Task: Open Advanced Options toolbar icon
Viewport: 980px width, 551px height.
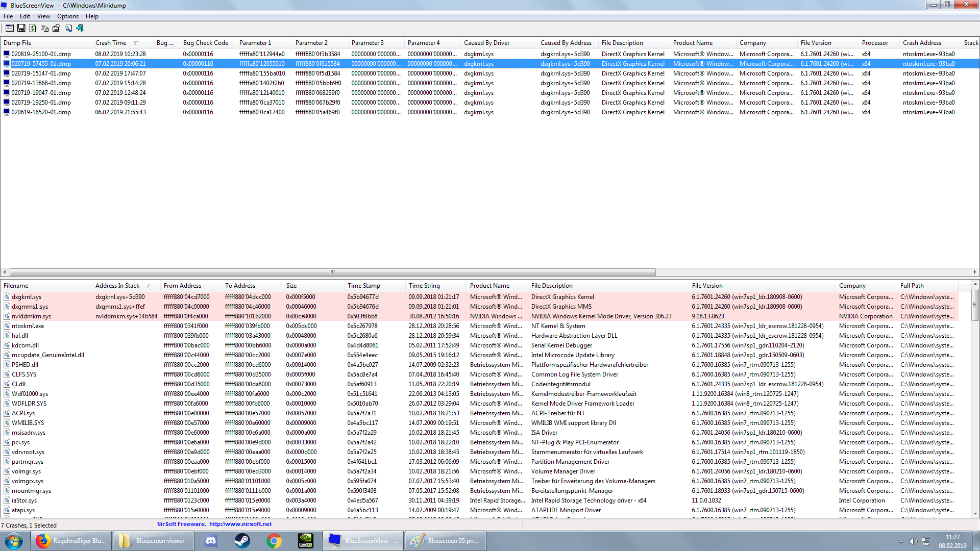Action: [10, 28]
